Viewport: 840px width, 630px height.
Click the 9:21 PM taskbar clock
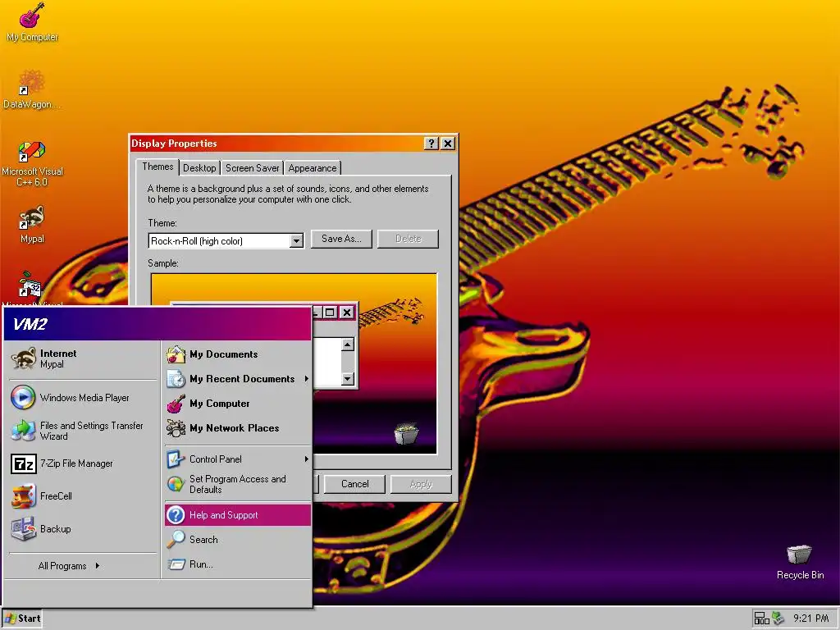coord(810,619)
